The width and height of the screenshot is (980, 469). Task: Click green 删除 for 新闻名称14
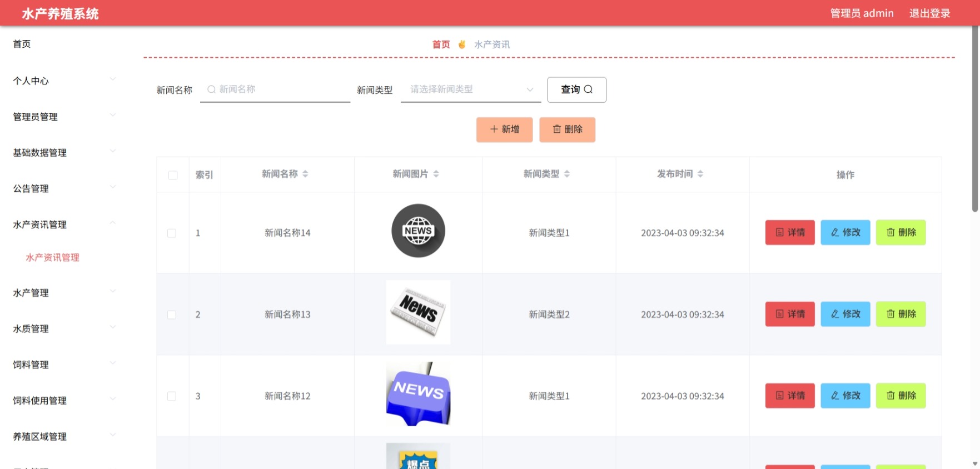click(x=901, y=232)
